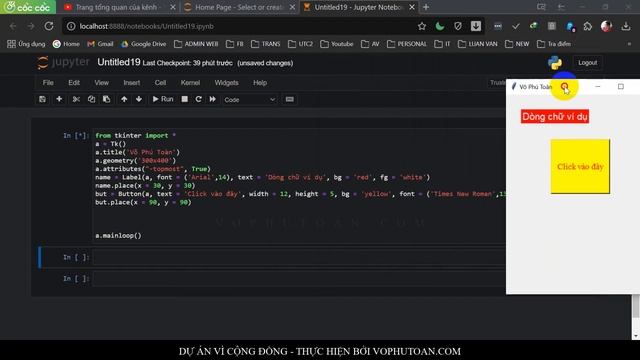
Task: Open the shield protection icon
Action: pos(458,26)
